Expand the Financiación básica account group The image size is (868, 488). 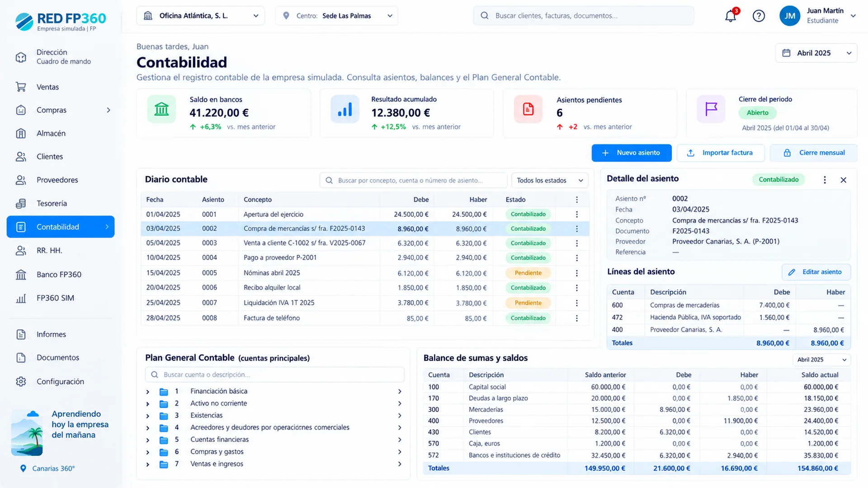pos(147,392)
